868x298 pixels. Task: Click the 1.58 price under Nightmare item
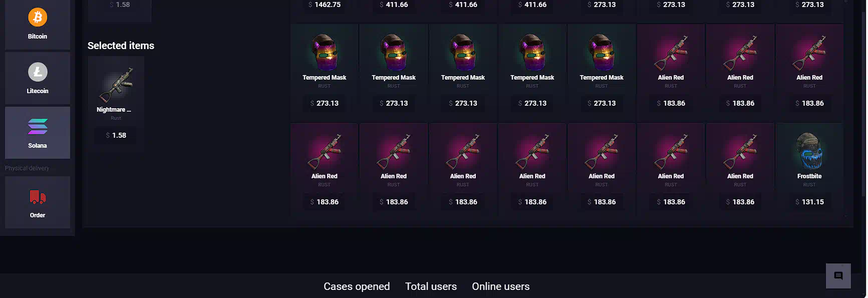(116, 135)
